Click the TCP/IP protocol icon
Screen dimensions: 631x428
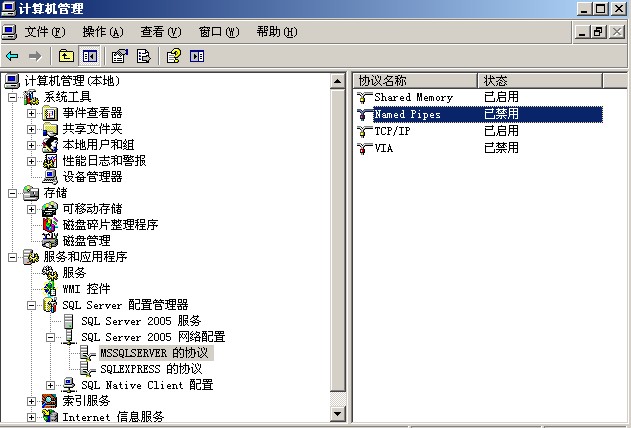point(364,131)
